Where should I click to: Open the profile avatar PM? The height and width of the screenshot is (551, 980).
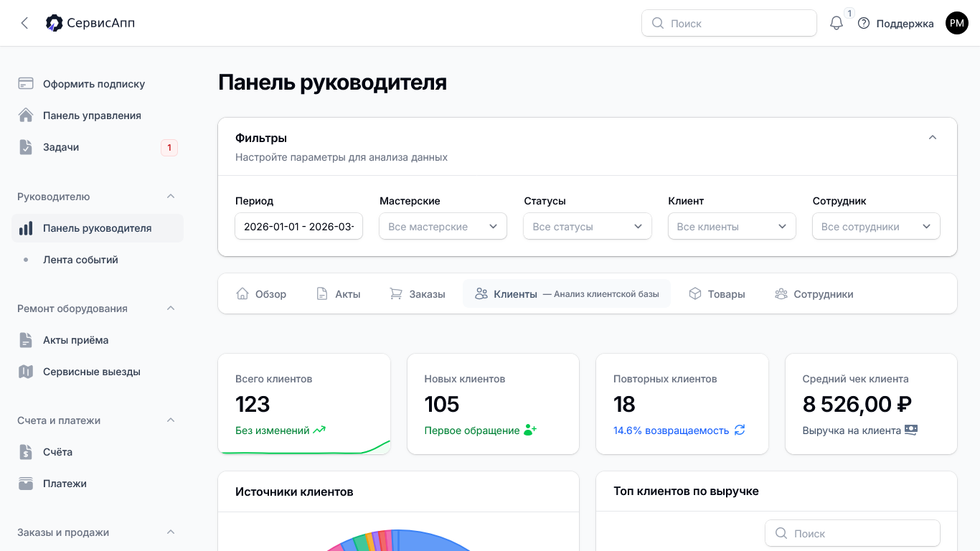pyautogui.click(x=957, y=22)
